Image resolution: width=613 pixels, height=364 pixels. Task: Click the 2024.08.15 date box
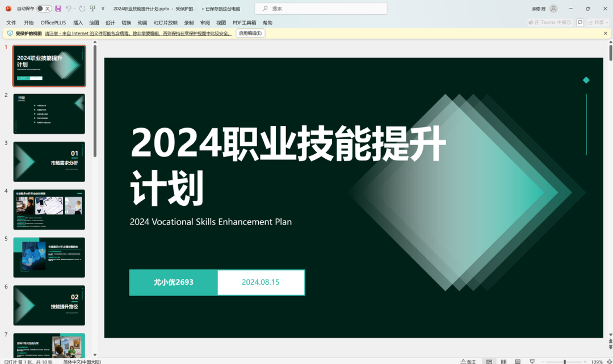261,282
